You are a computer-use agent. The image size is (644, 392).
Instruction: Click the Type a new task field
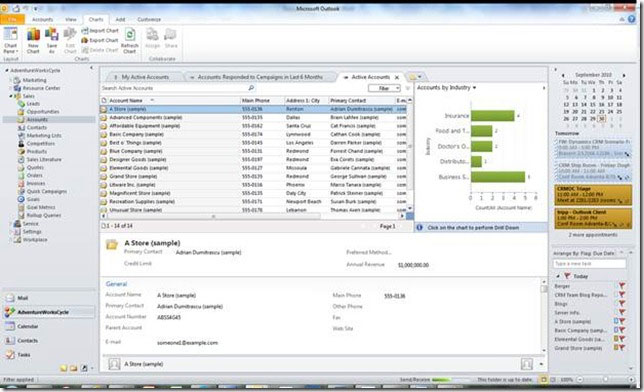[589, 263]
